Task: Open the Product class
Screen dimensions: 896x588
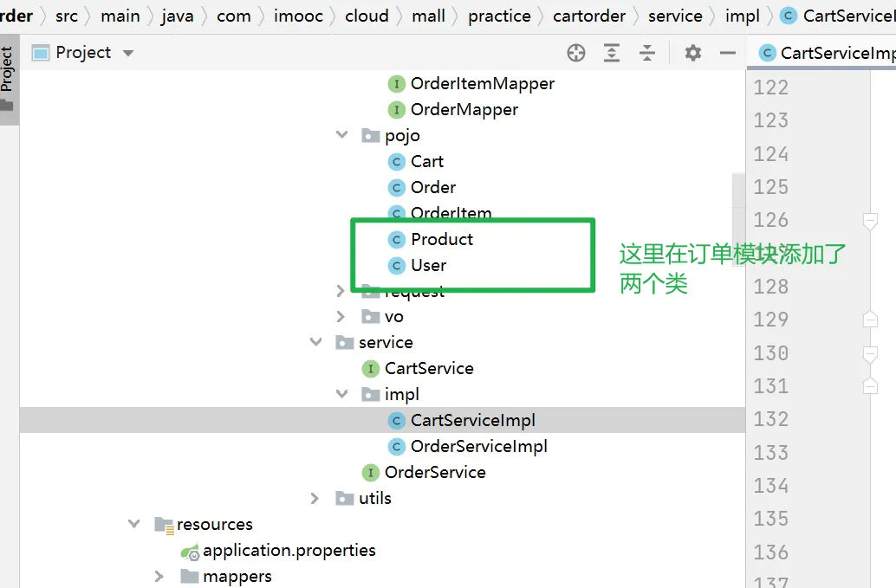Action: pos(442,239)
